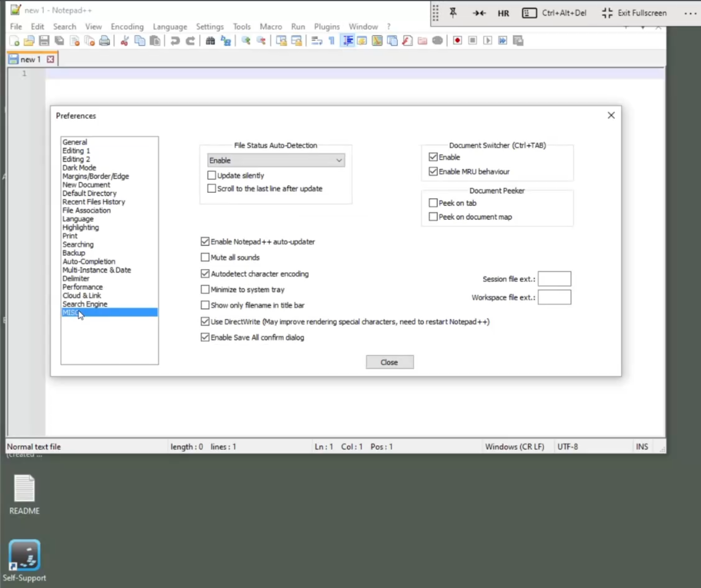Zoom in using the toolbar magnifying glass
The image size is (701, 588).
click(x=245, y=41)
